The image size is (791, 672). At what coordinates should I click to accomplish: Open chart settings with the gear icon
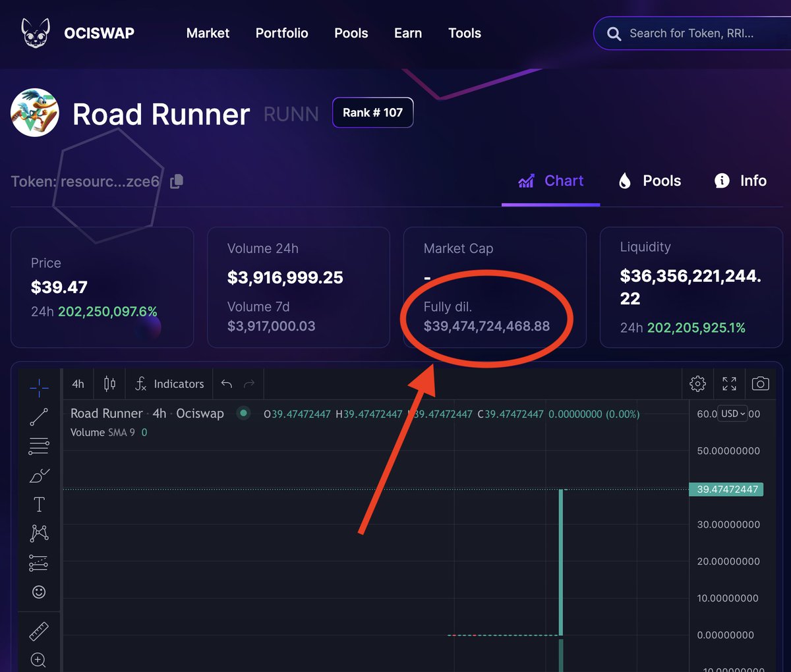pos(697,383)
